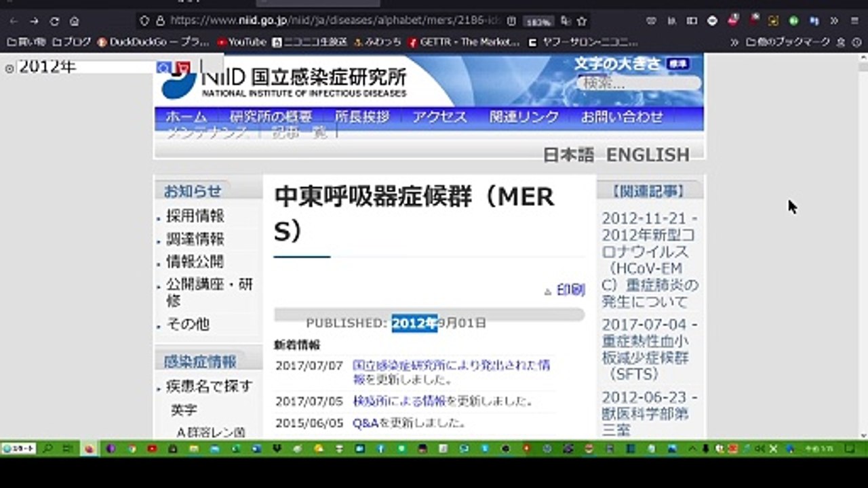Open the taskbar search magnifier

point(48,448)
